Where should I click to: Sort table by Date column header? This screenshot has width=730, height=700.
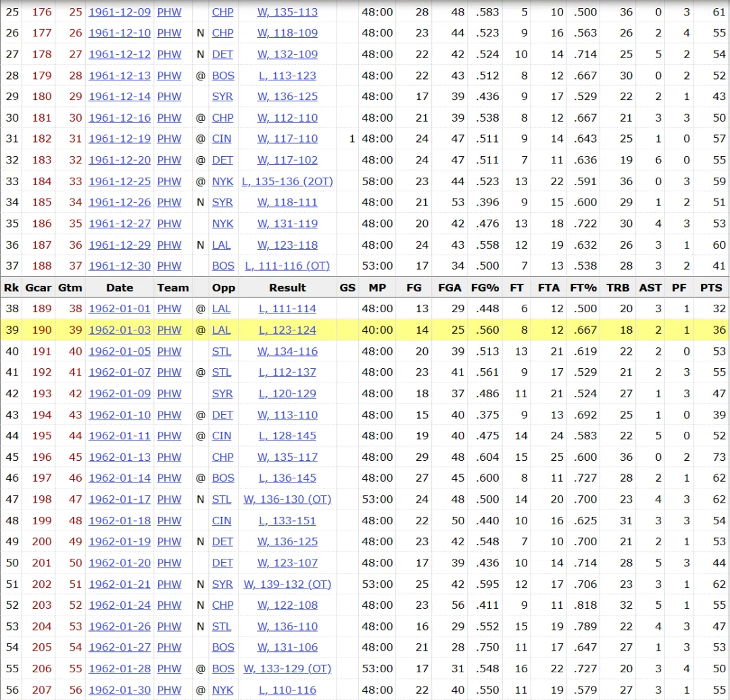120,288
